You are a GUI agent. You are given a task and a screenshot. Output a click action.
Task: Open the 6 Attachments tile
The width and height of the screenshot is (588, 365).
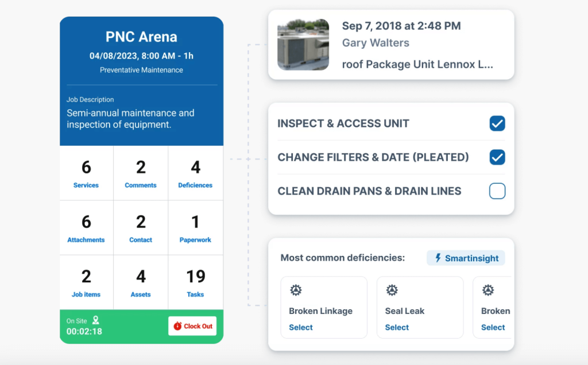click(x=86, y=228)
